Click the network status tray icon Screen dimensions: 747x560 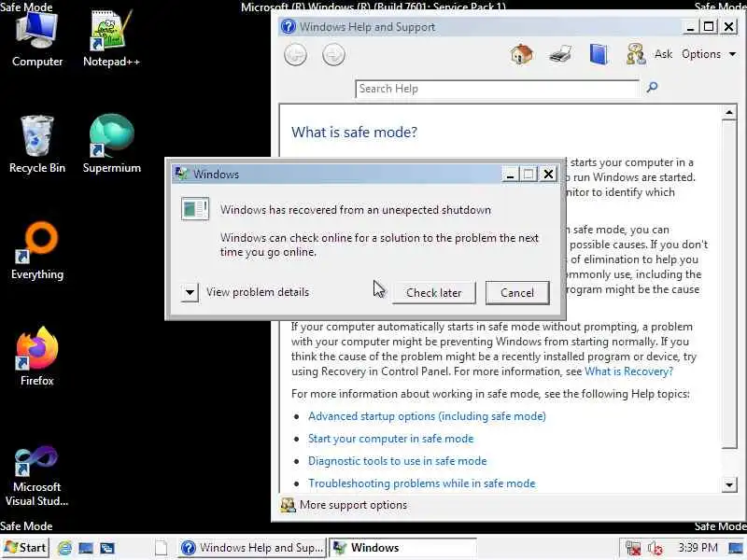click(633, 548)
